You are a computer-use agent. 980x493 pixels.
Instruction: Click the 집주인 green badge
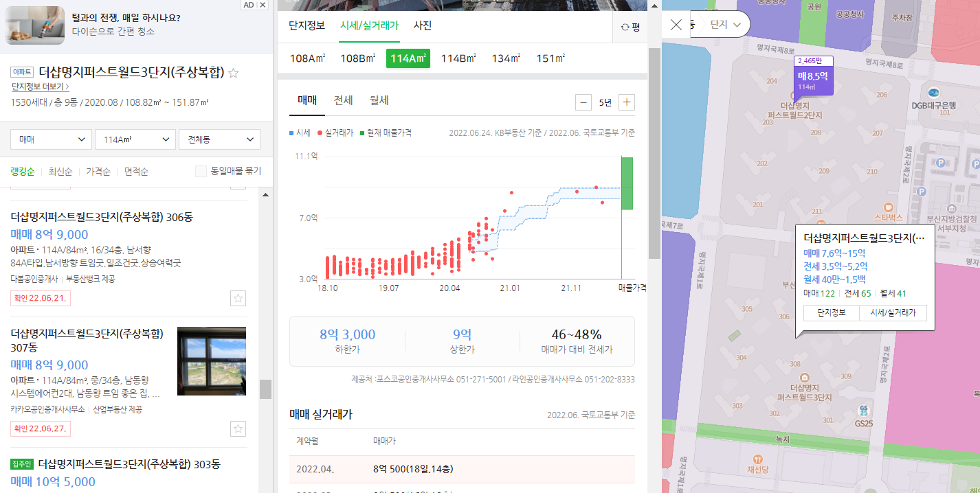pyautogui.click(x=22, y=464)
